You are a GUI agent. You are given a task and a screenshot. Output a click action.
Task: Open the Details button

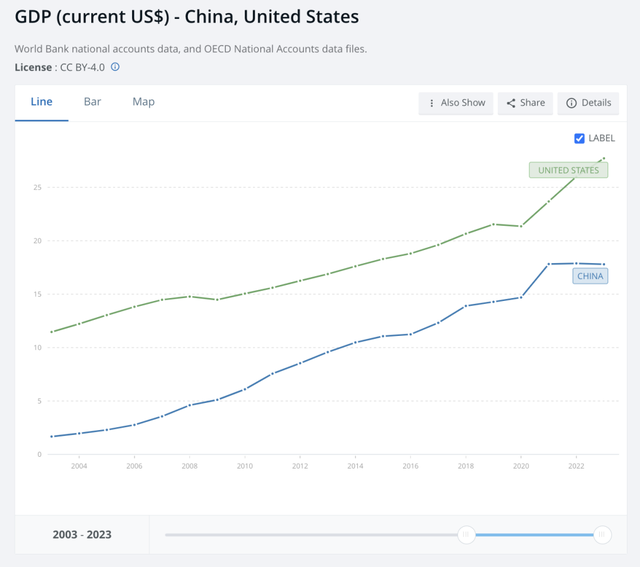[588, 103]
